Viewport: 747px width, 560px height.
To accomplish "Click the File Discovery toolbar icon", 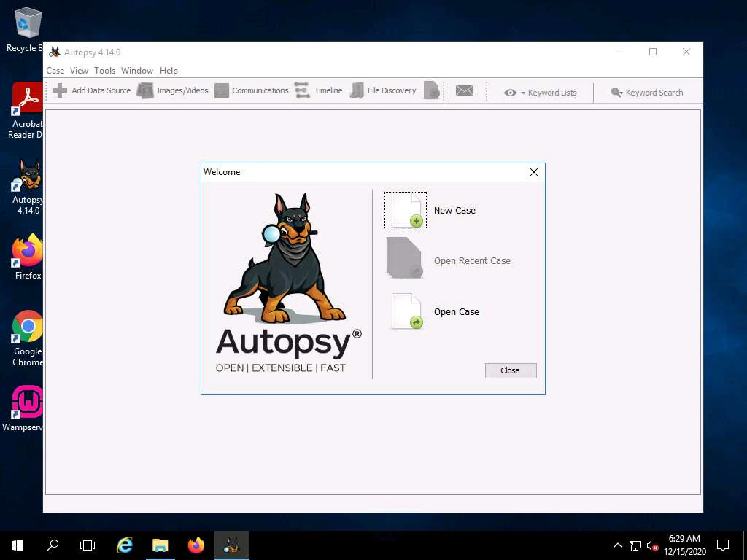I will [357, 90].
